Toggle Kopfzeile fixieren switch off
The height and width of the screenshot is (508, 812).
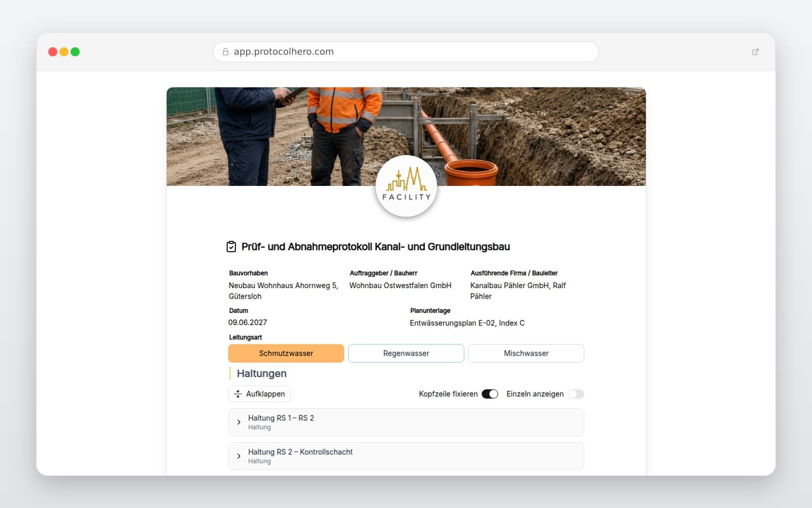(x=490, y=394)
